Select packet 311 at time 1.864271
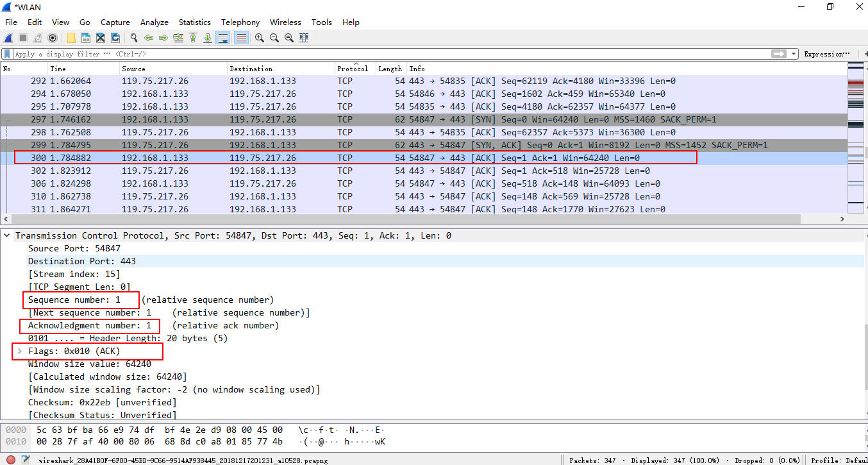The image size is (868, 465). click(x=424, y=209)
